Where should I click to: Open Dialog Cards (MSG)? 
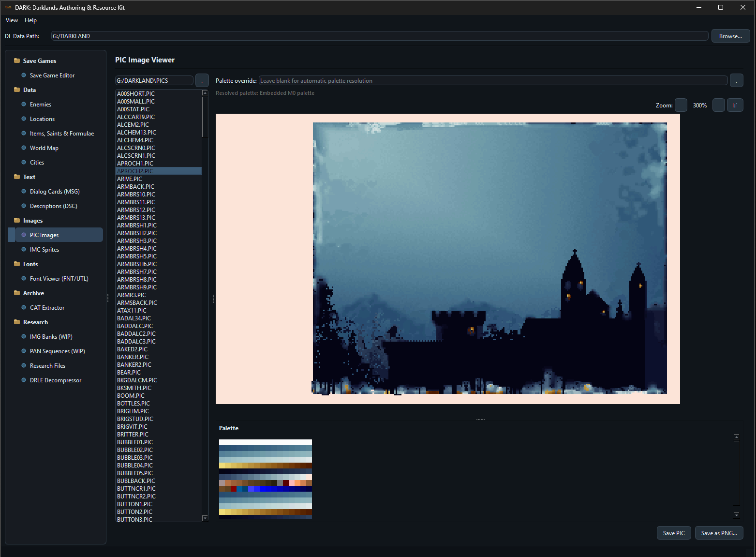55,192
